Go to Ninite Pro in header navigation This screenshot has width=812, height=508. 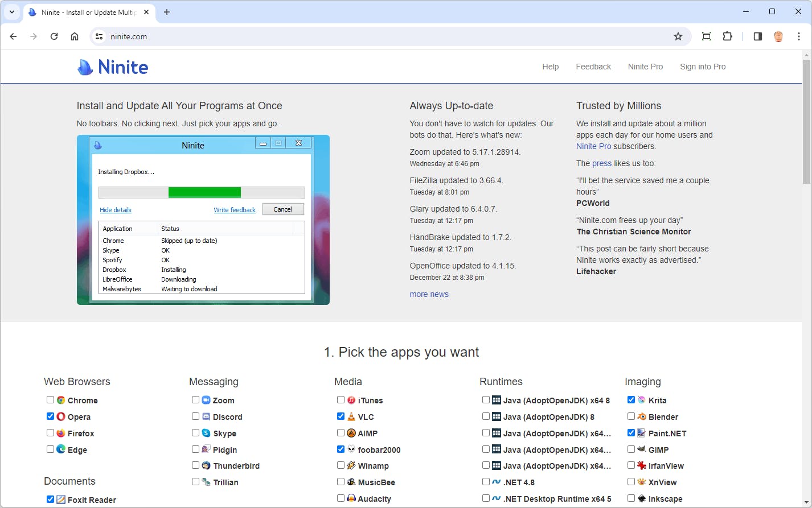(645, 67)
